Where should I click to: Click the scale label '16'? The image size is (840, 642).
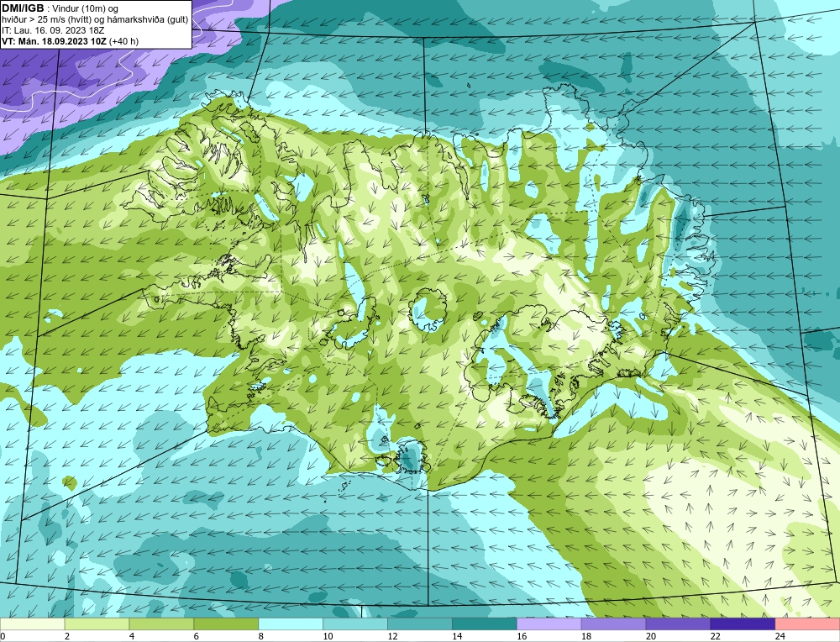522,636
